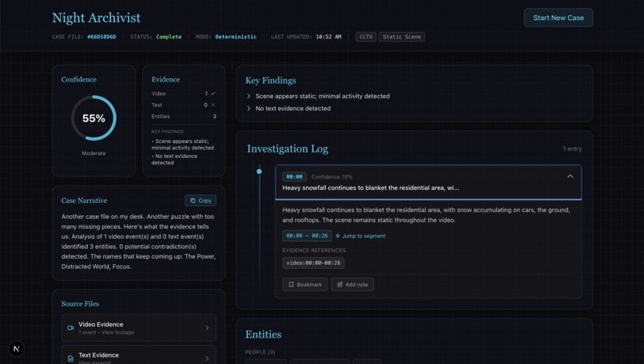Click the last updated time 10:52 AM

(x=328, y=37)
